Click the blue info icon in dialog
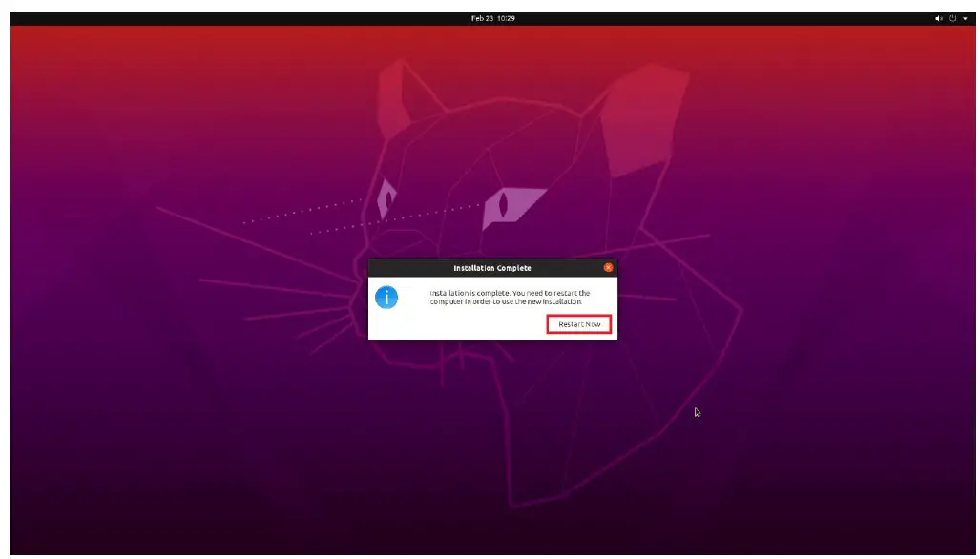The width and height of the screenshot is (980, 559). click(x=386, y=298)
